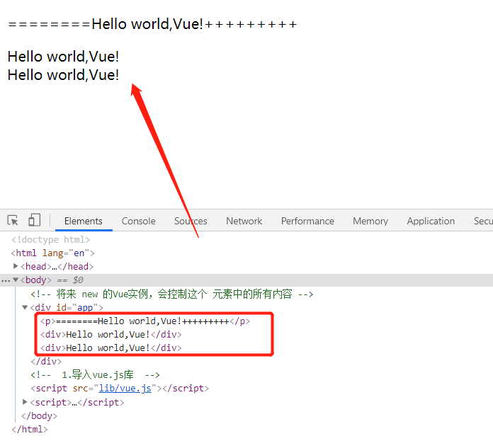This screenshot has width=493, height=448.
Task: Open the Sources tab
Action: click(x=191, y=221)
